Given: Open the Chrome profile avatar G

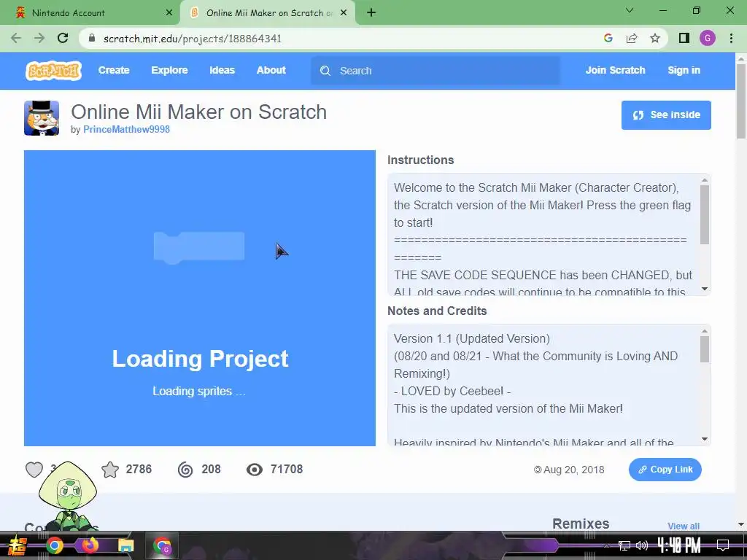Looking at the screenshot, I should [708, 38].
